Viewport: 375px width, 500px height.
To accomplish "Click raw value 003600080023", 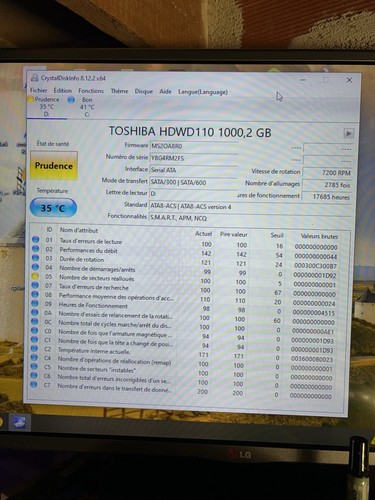I will 312,359.
